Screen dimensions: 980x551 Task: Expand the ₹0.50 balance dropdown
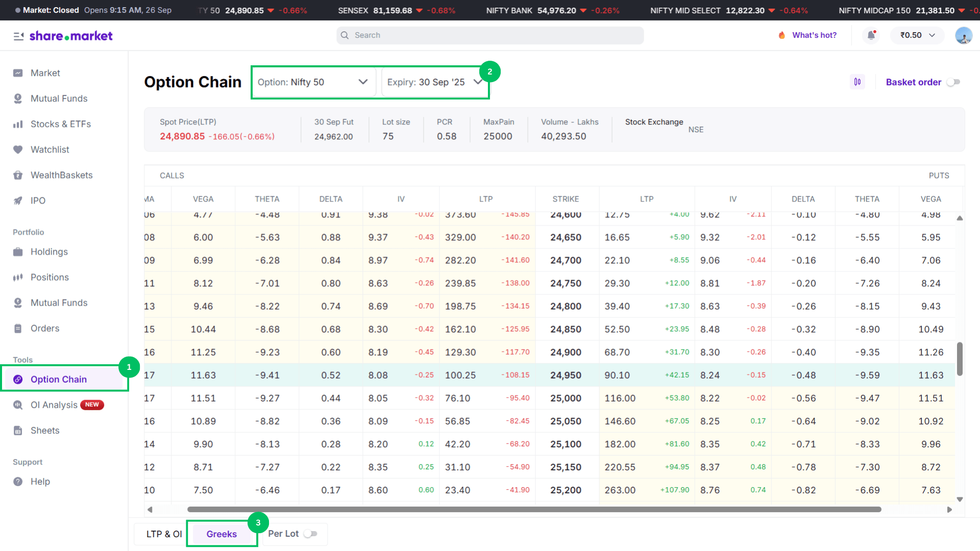(917, 35)
